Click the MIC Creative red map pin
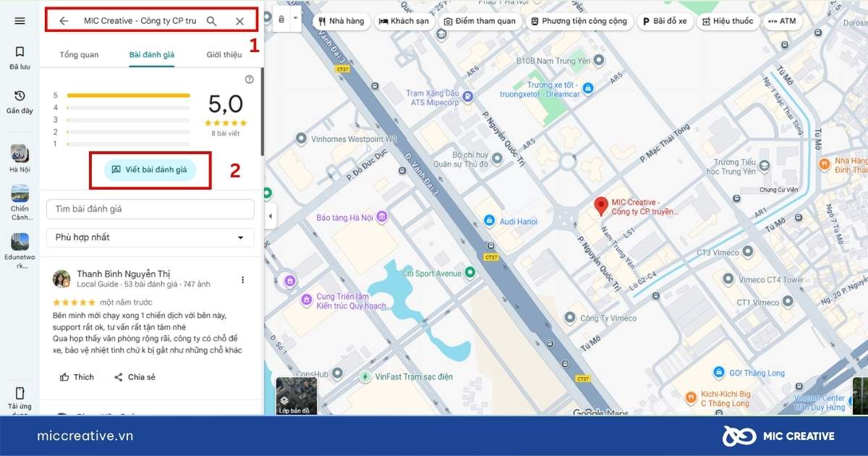 [600, 206]
